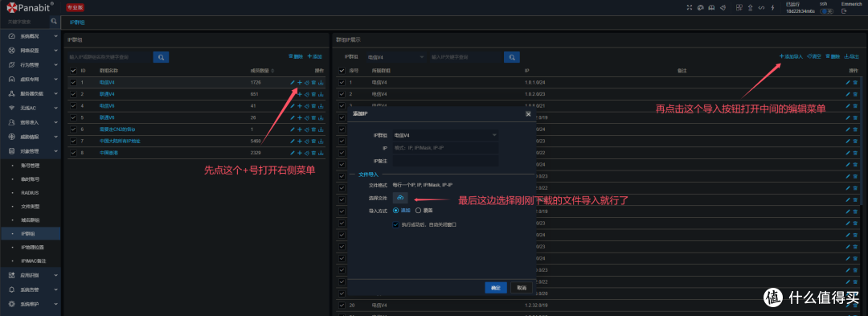
Task: Uncheck the checkbox for the 联通V6 group row
Action: click(x=73, y=118)
